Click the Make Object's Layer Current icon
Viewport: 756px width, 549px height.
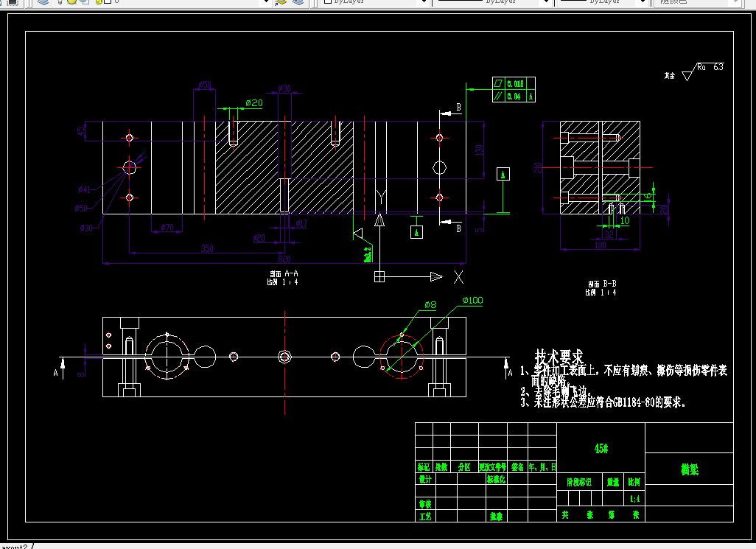click(x=281, y=2)
